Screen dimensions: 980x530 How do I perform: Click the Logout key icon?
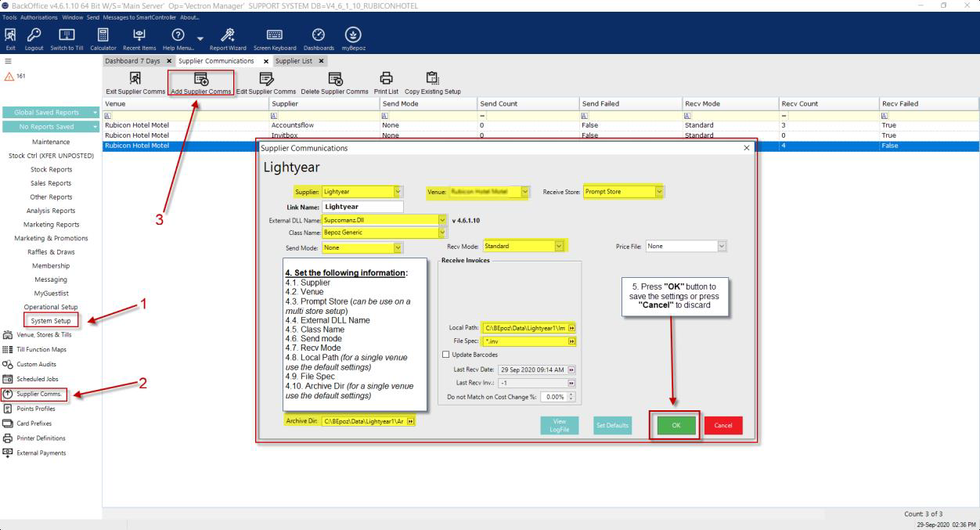click(x=34, y=35)
